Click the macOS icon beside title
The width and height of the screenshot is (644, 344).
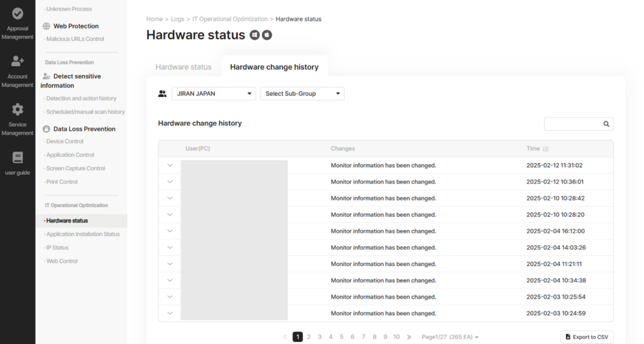tap(267, 35)
